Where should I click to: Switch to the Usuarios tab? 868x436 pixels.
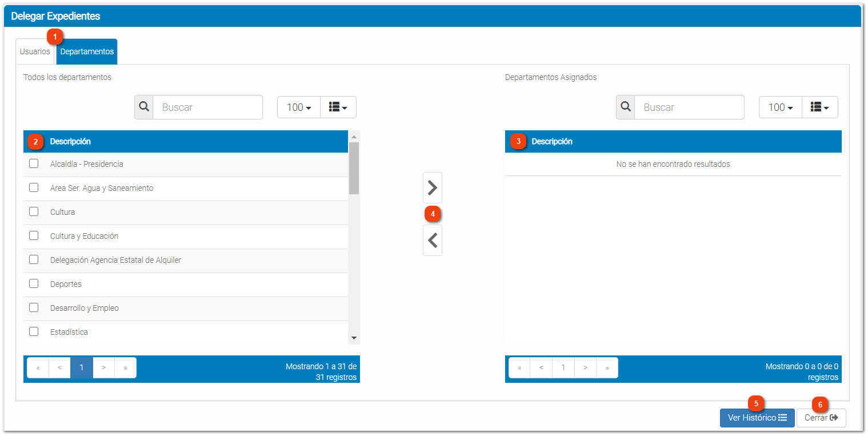pyautogui.click(x=35, y=51)
